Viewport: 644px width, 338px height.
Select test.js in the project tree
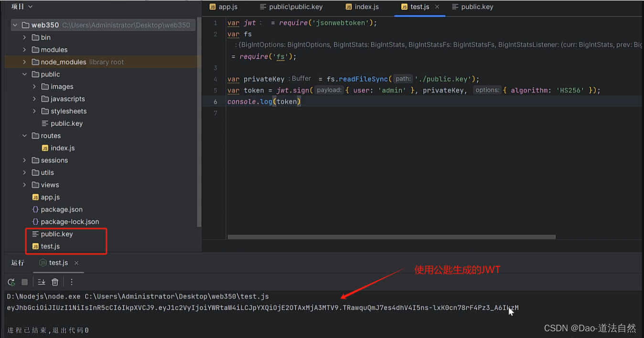50,246
